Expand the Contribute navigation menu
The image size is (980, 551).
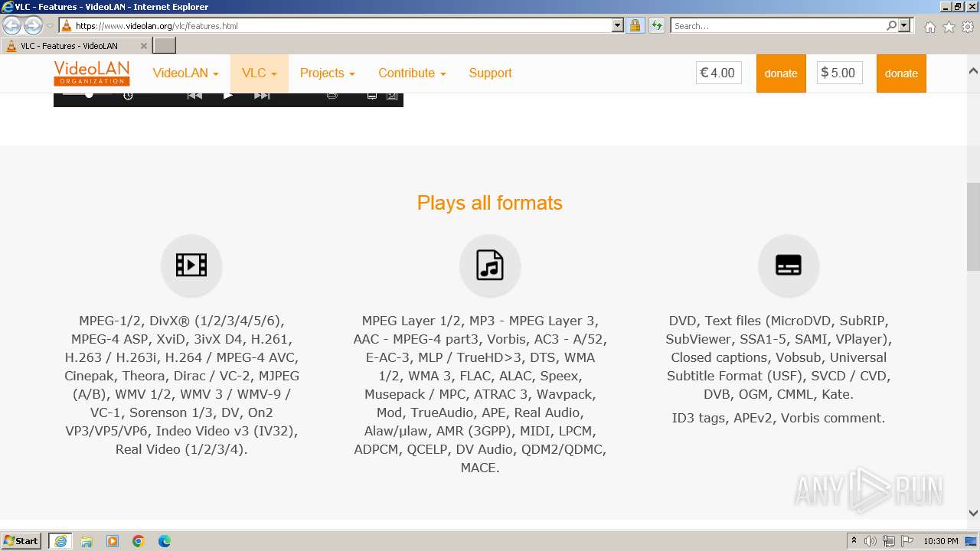pos(412,73)
